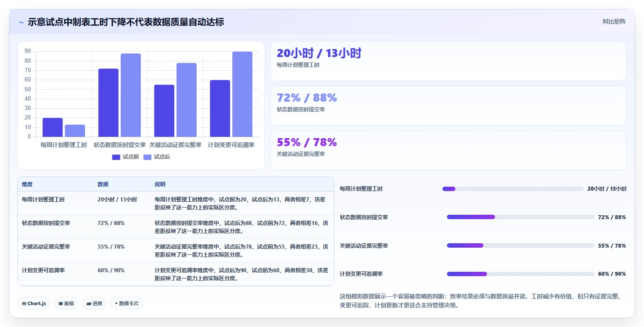Click the 试点后 bar for 计划变更可追溯率
644x327 pixels.
coord(242,94)
